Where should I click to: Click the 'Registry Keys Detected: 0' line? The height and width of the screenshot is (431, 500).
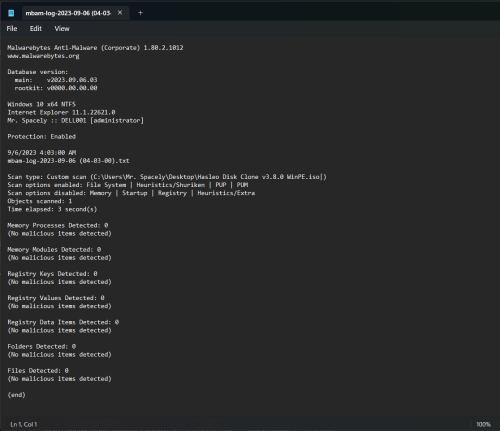point(52,274)
